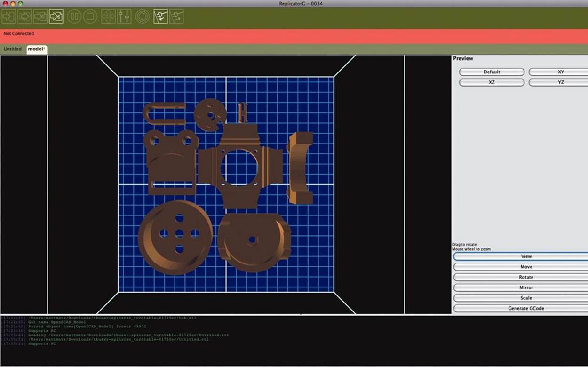Activate the View mode button
Viewport: 588px width, 367px height.
(521, 256)
